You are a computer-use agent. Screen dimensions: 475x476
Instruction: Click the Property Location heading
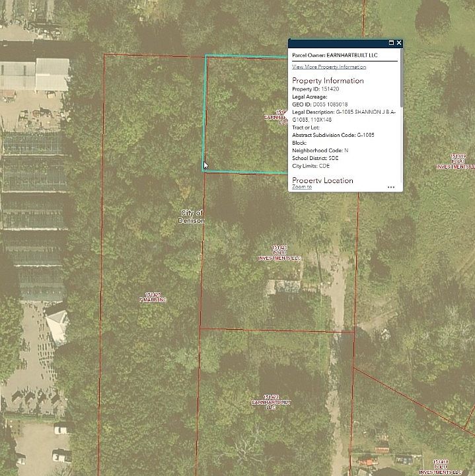click(x=322, y=180)
